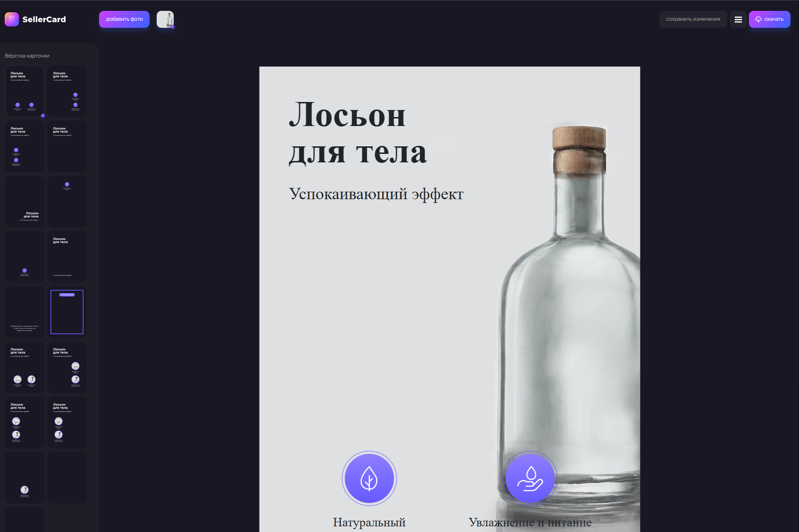
Task: Choose layout with purple icons stacked at left
Action: pyautogui.click(x=25, y=146)
